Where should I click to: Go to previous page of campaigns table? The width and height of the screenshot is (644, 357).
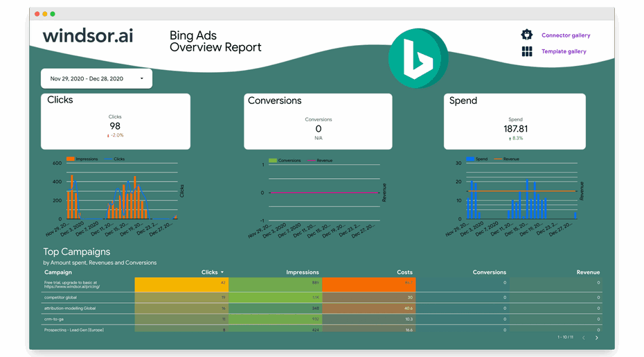[583, 338]
